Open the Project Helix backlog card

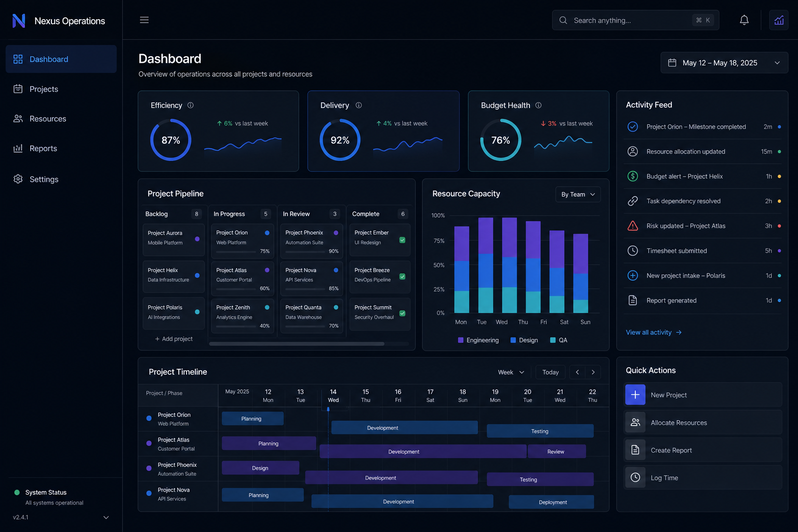tap(174, 276)
